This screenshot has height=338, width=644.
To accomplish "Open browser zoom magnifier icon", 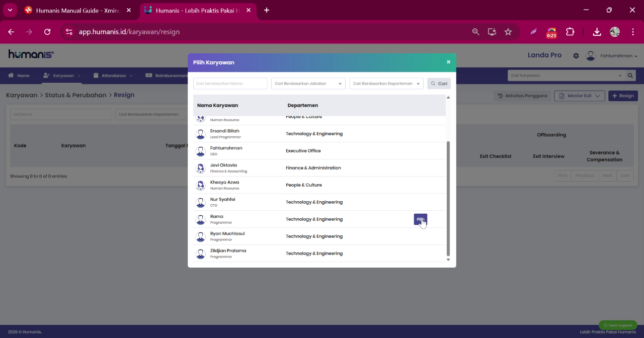I will (x=475, y=32).
